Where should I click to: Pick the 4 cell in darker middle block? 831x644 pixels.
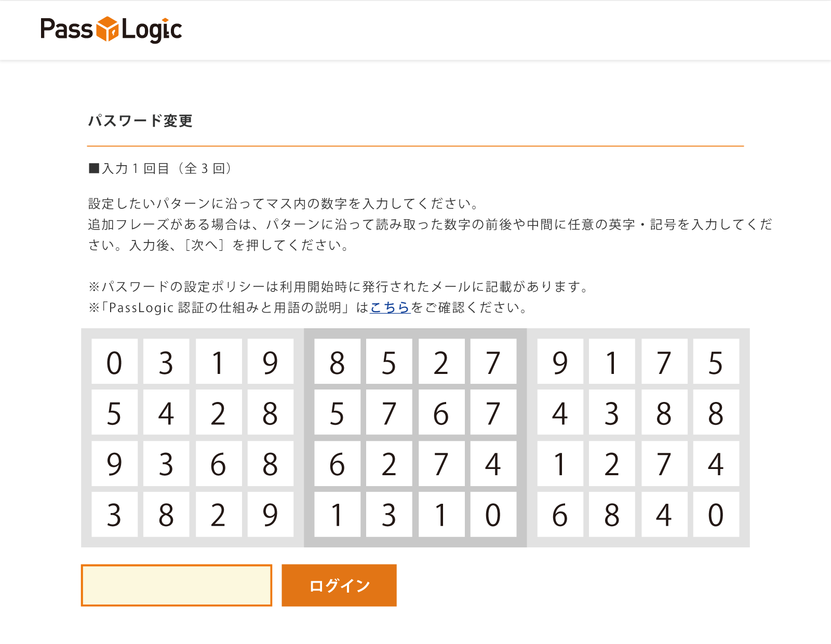pos(493,464)
